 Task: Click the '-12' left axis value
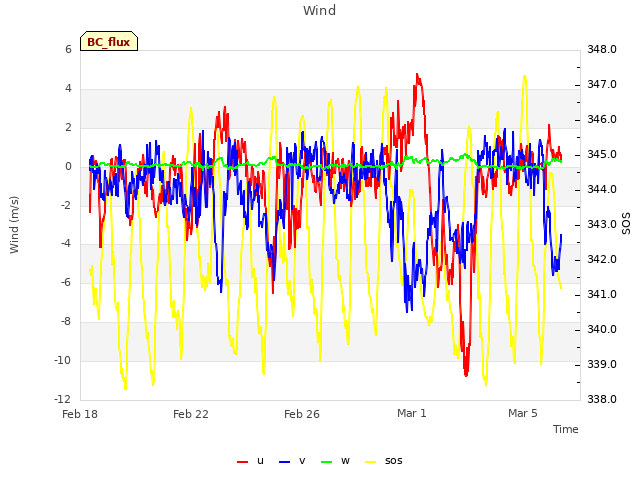click(x=62, y=399)
